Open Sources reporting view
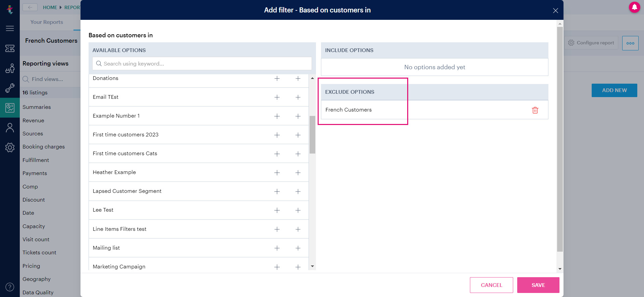644x297 pixels. pyautogui.click(x=33, y=134)
